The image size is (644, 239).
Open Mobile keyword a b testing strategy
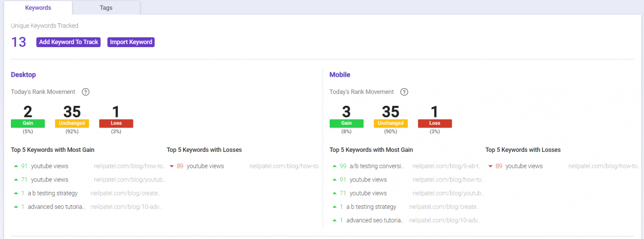tap(371, 206)
